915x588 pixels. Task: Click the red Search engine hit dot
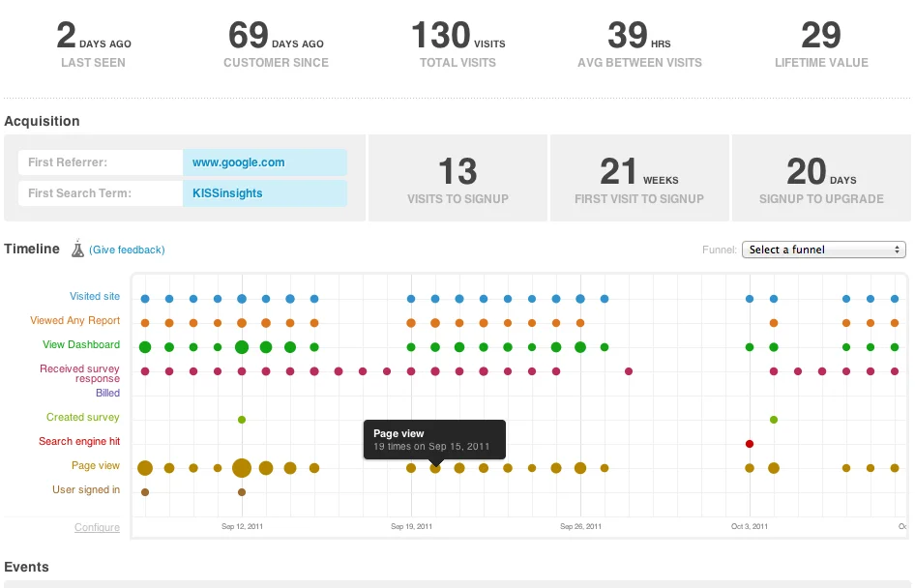(750, 444)
